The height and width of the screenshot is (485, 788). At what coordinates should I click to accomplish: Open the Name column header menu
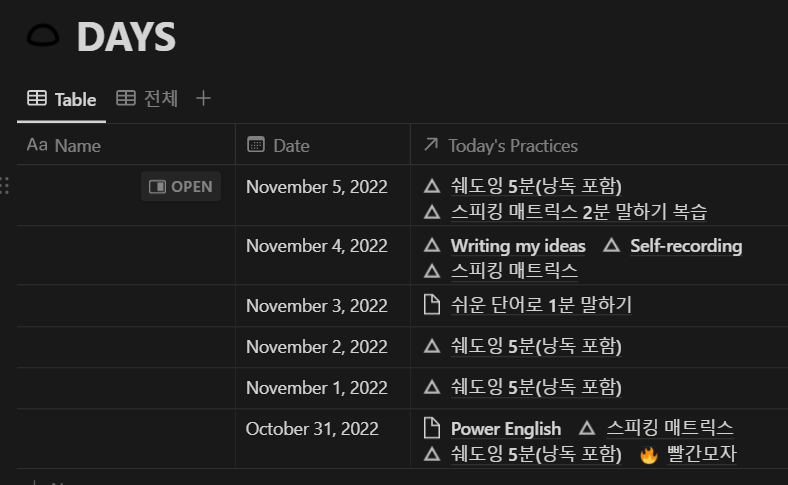click(126, 145)
